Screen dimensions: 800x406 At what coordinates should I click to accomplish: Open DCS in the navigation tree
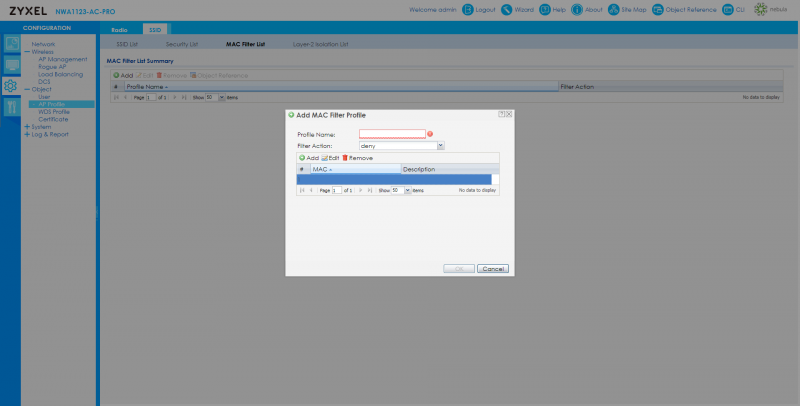click(x=44, y=82)
